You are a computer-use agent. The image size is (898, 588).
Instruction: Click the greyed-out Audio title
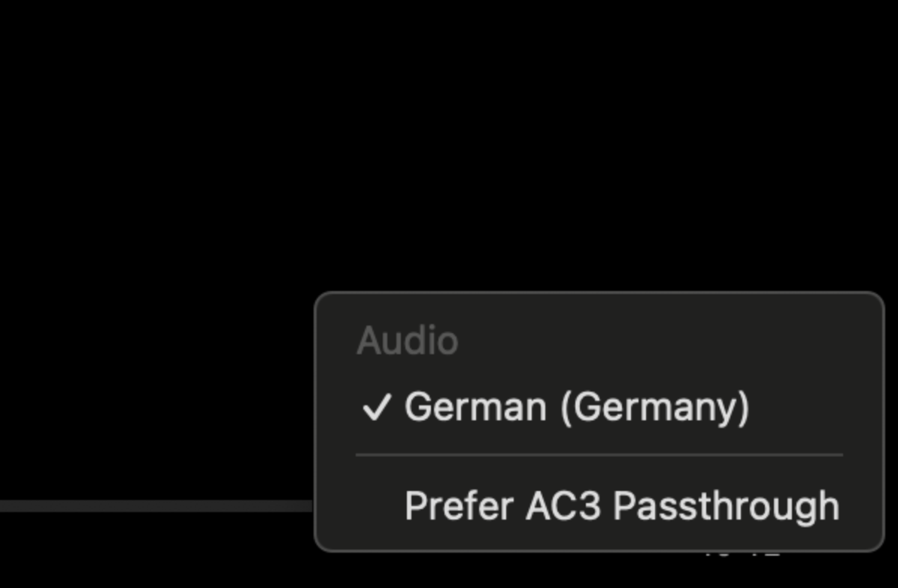point(407,341)
